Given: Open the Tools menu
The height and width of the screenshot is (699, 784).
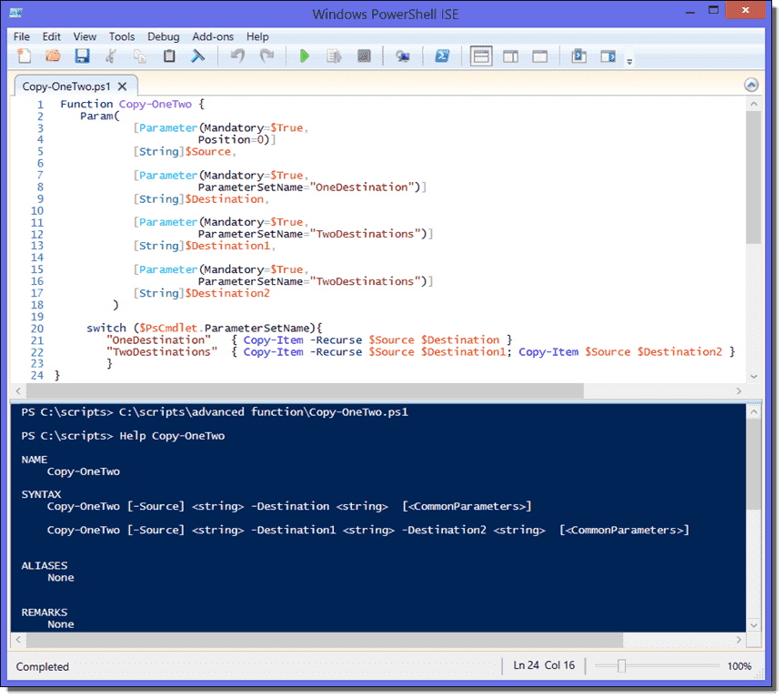Looking at the screenshot, I should point(122,36).
